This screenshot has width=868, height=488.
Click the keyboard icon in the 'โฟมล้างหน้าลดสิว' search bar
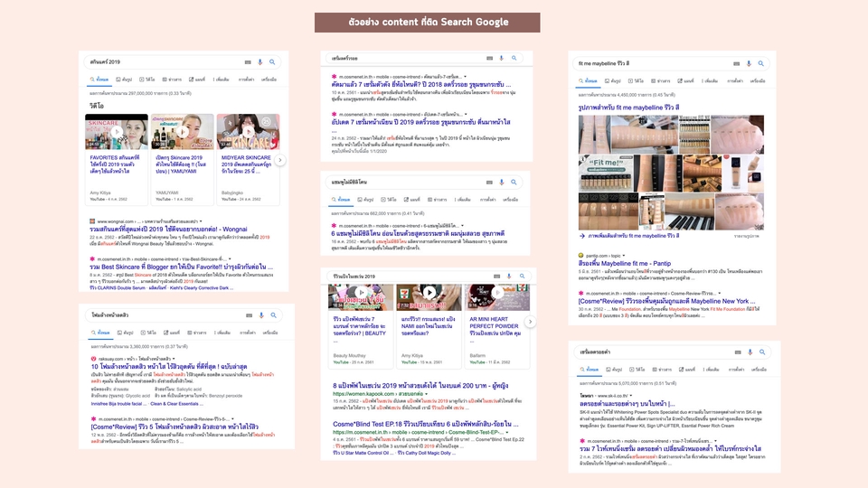[x=250, y=314]
